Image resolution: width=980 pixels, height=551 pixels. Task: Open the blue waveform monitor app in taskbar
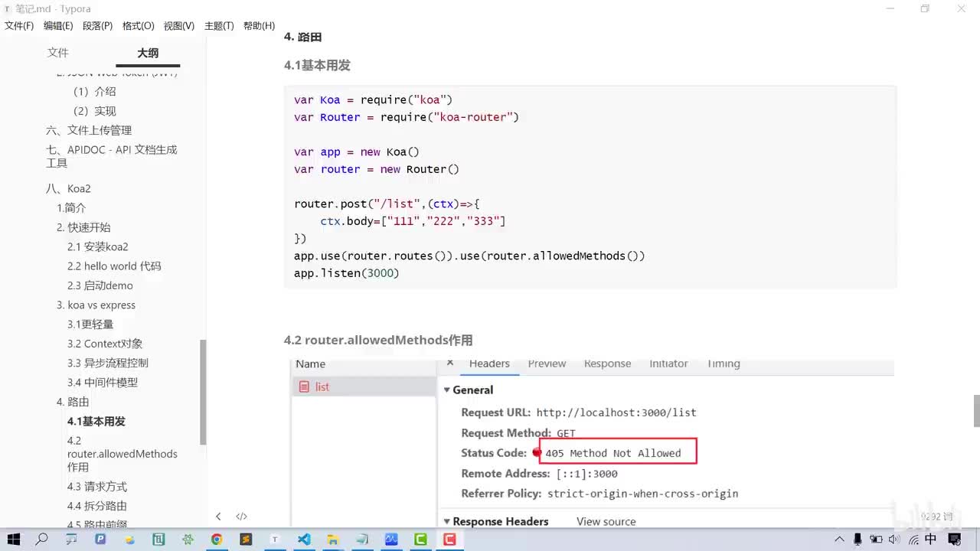391,540
